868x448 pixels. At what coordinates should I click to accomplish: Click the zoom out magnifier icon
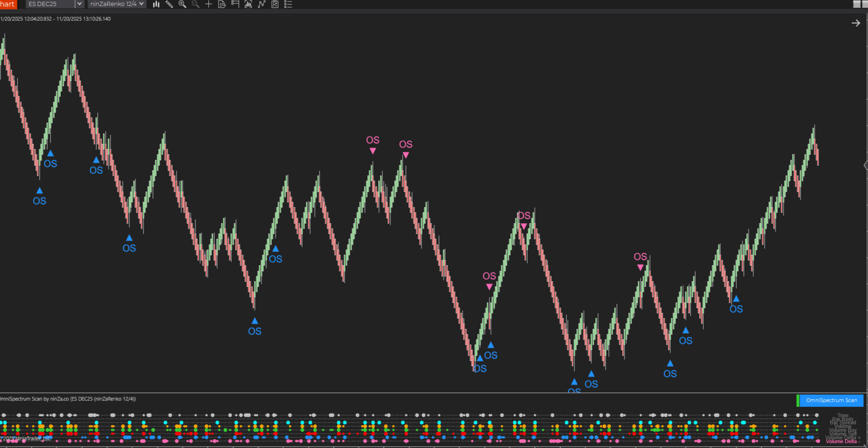click(x=195, y=4)
